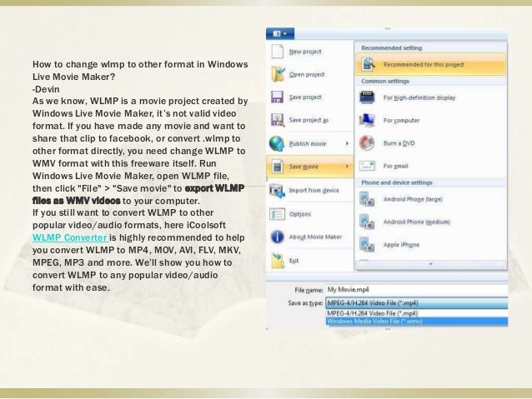This screenshot has height=399, width=532.
Task: Choose Windows Media Video File (*.wmv) option
Action: (417, 321)
